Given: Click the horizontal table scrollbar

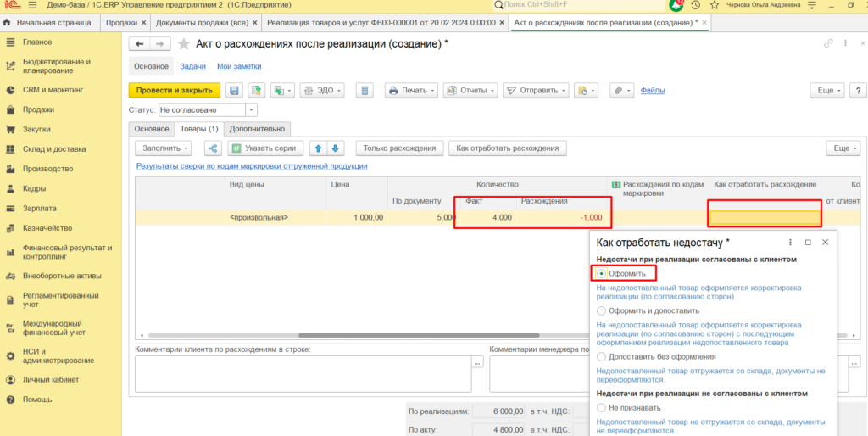Looking at the screenshot, I should pos(419,335).
